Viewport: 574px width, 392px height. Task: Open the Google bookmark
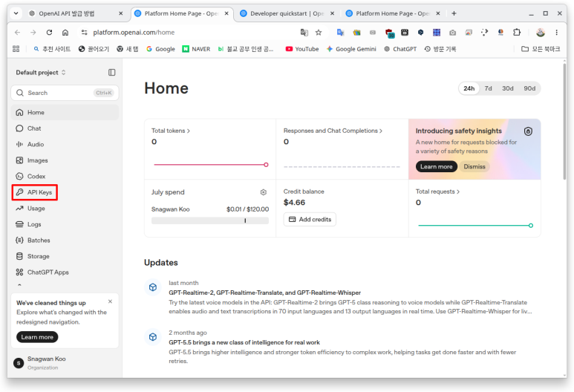[x=160, y=49]
